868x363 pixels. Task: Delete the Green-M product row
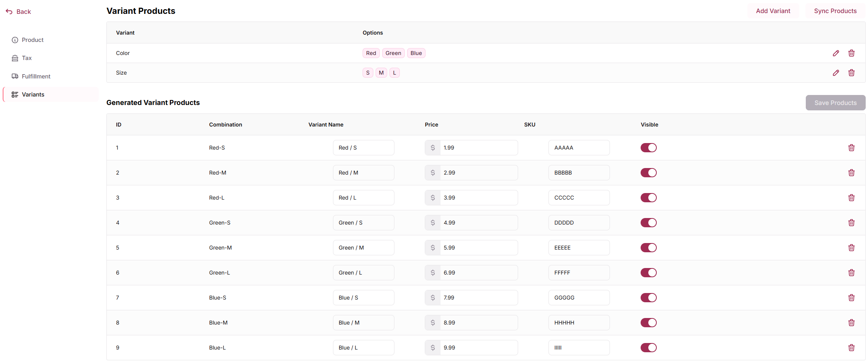851,248
